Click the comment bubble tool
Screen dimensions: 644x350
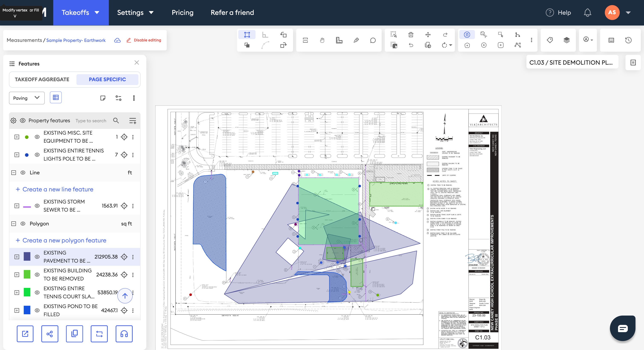click(x=373, y=40)
